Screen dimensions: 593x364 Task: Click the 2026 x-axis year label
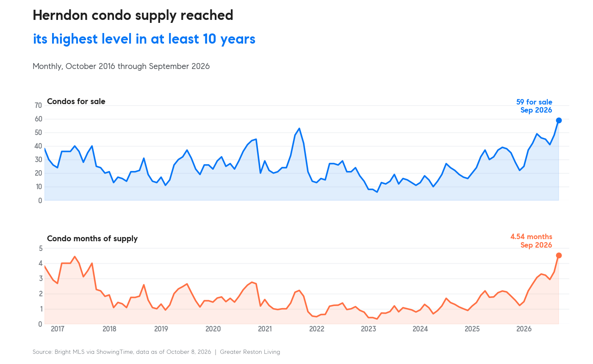pyautogui.click(x=524, y=329)
